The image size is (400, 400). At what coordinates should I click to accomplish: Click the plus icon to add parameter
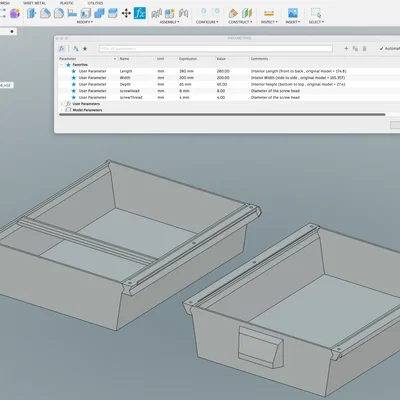(346, 49)
